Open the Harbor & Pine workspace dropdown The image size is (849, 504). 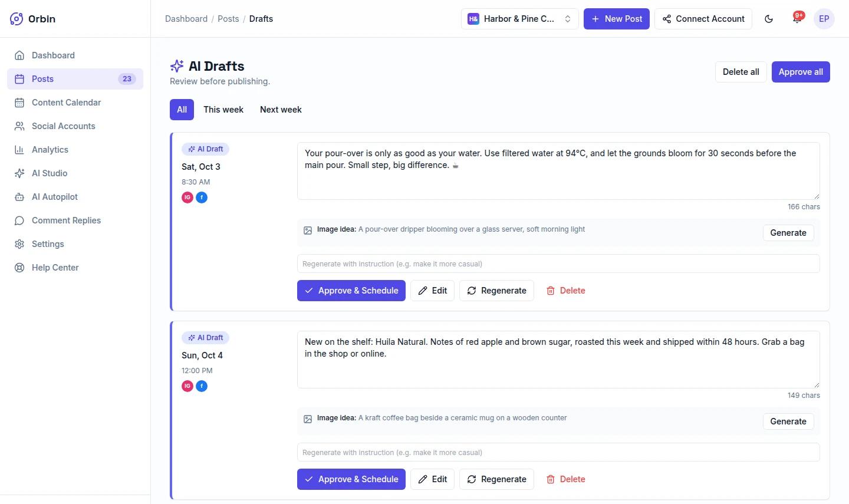click(519, 19)
